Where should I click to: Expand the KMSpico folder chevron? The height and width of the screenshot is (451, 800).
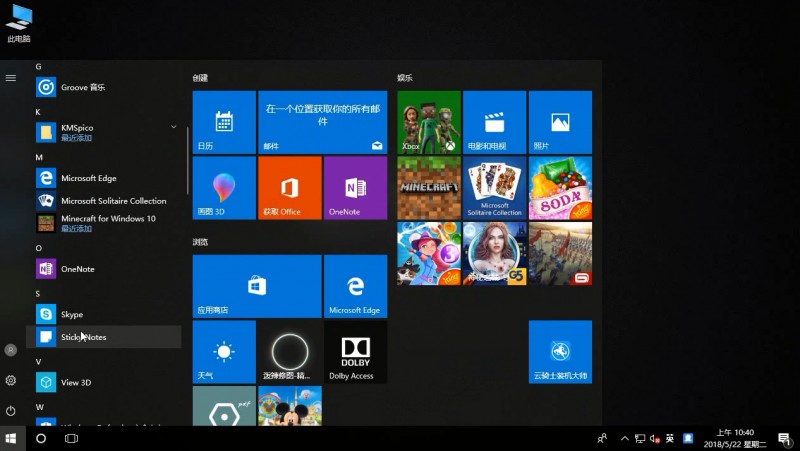[173, 127]
